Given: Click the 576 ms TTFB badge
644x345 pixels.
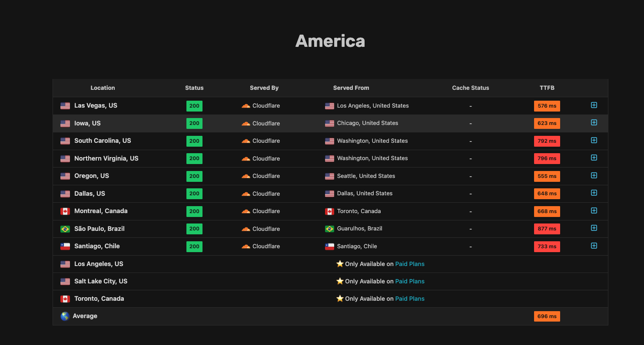Looking at the screenshot, I should [547, 106].
